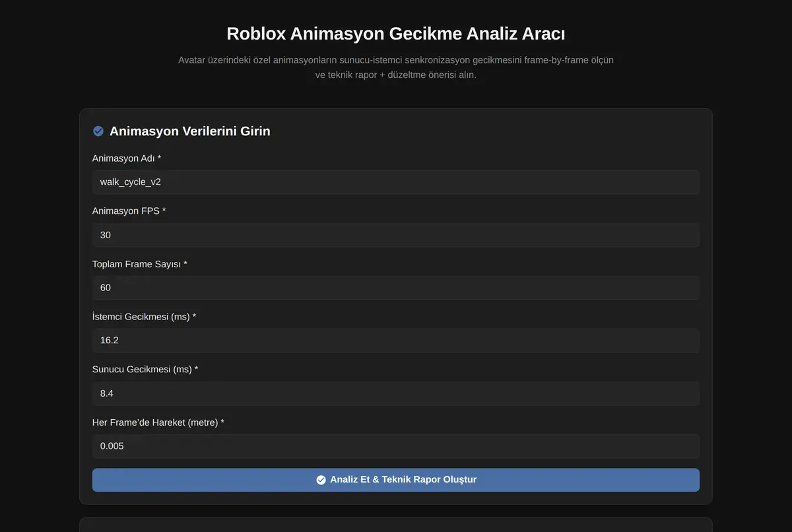Click the Her Frame'de Hareket (metre) * label

click(158, 422)
